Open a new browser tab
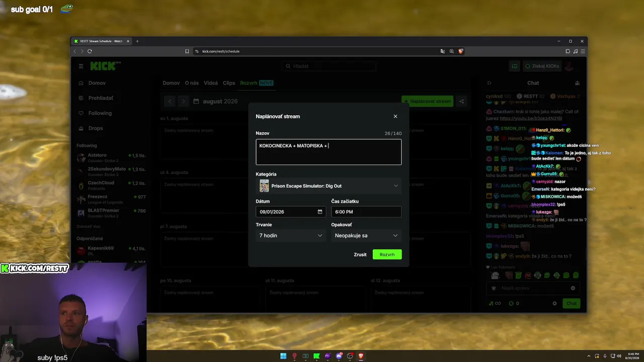644x362 pixels. 137,41
